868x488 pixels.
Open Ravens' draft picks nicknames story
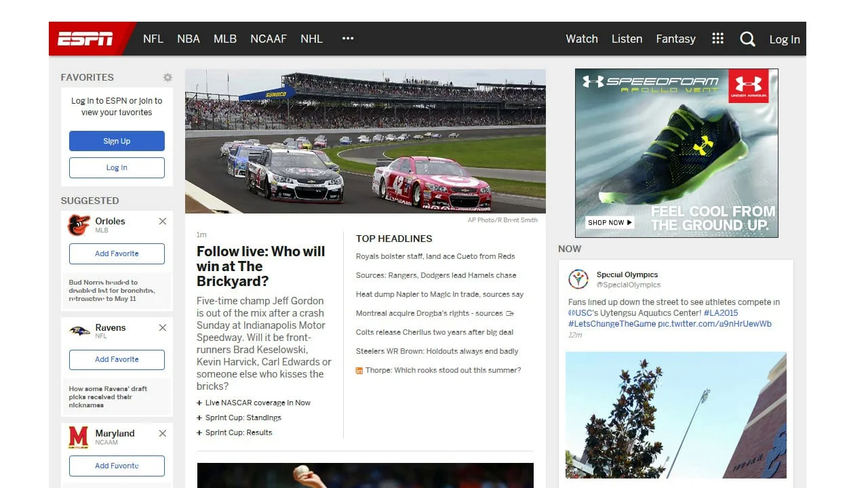pos(108,397)
